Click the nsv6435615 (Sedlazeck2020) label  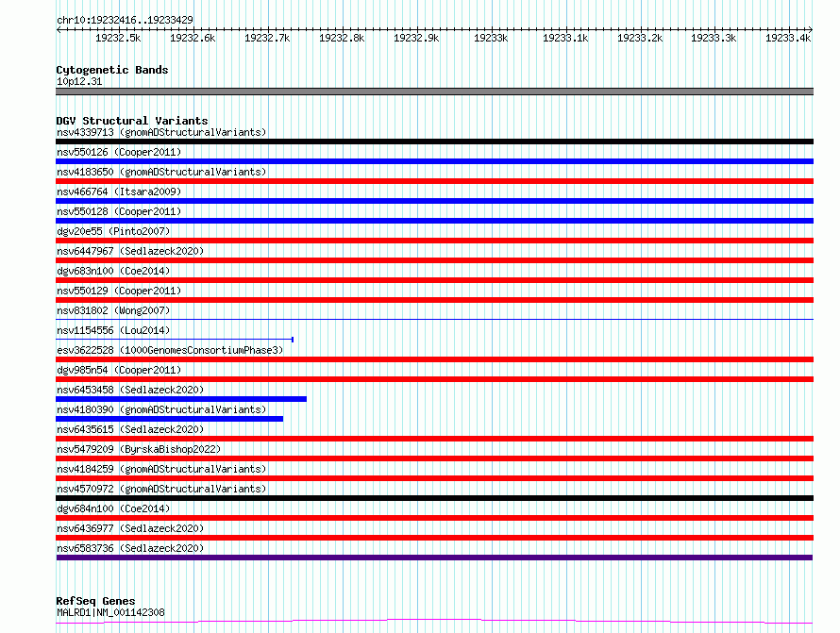[130, 429]
